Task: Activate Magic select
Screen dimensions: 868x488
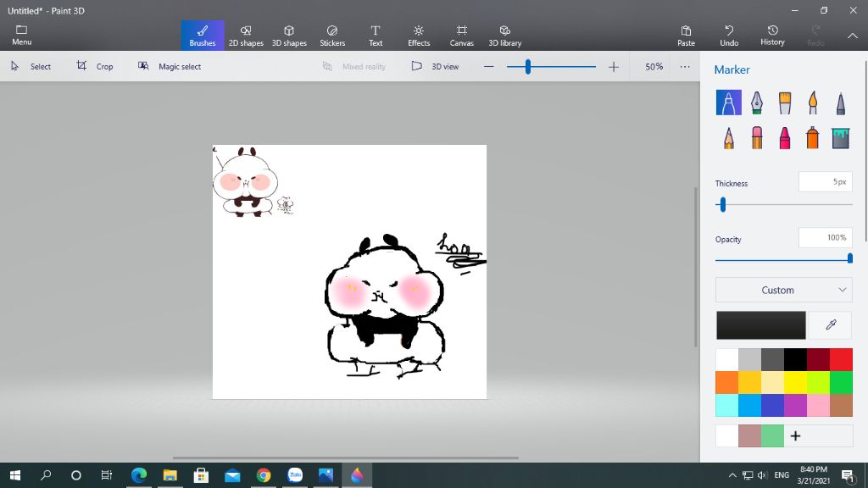Action: (x=170, y=66)
